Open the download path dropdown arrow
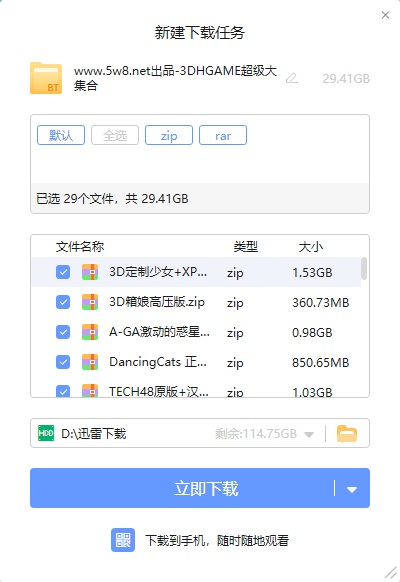The width and height of the screenshot is (400, 582). click(309, 434)
